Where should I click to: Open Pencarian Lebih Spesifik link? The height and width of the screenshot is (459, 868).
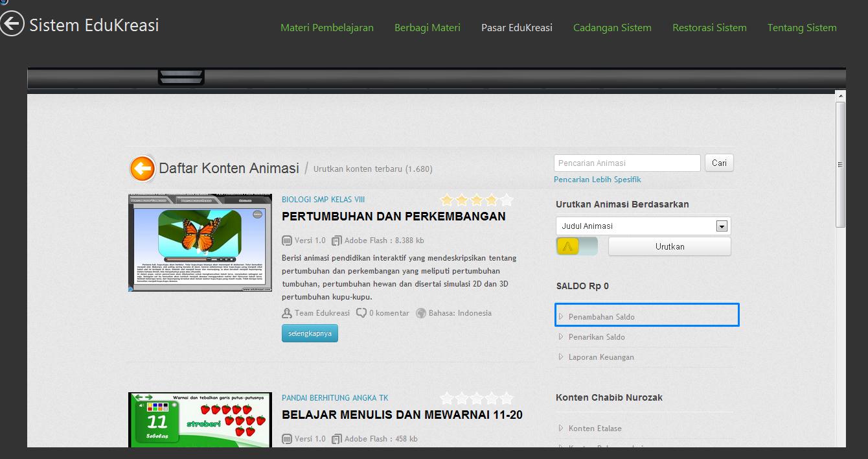(x=597, y=180)
